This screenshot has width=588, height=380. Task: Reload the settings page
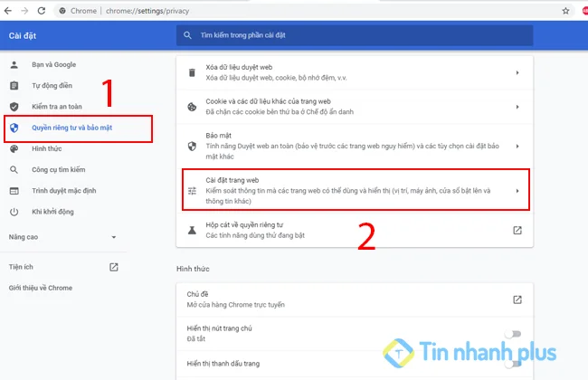click(42, 11)
